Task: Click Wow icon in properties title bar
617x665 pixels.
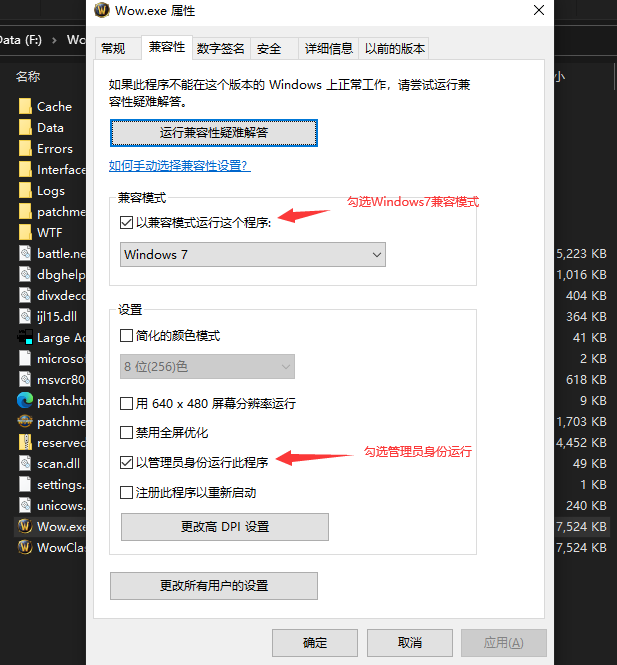Action: click(102, 10)
